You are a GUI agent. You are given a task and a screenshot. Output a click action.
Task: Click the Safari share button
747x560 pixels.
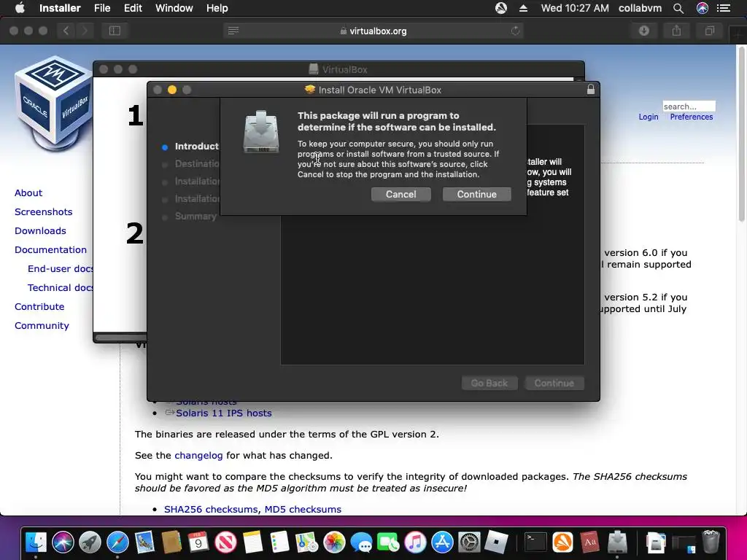tap(676, 31)
